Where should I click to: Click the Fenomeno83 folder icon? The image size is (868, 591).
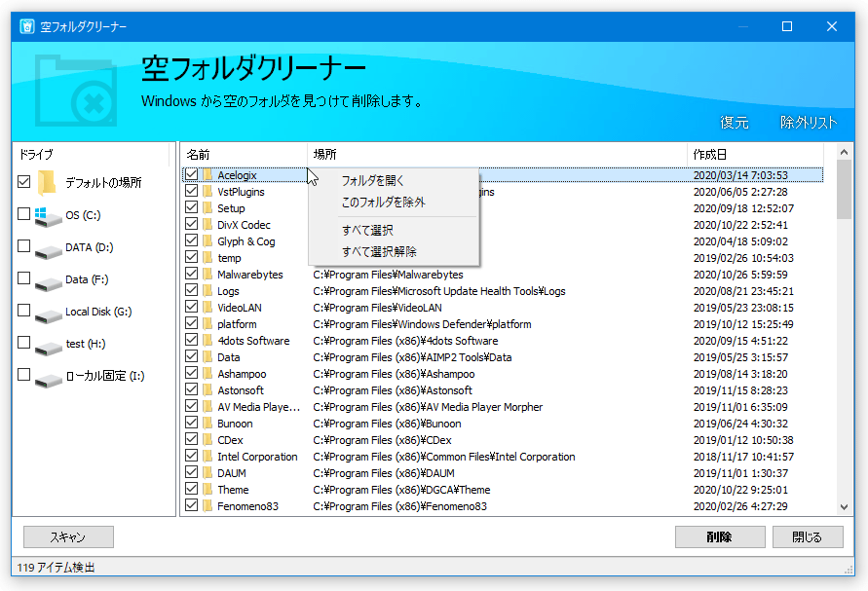(208, 506)
